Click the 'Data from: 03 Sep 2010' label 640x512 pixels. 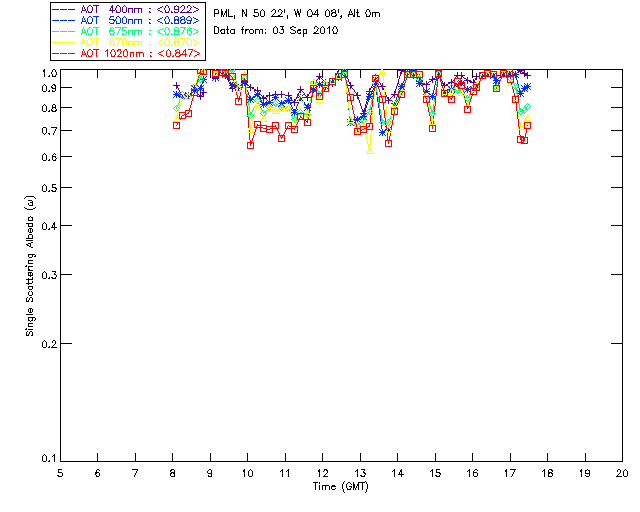(x=276, y=31)
